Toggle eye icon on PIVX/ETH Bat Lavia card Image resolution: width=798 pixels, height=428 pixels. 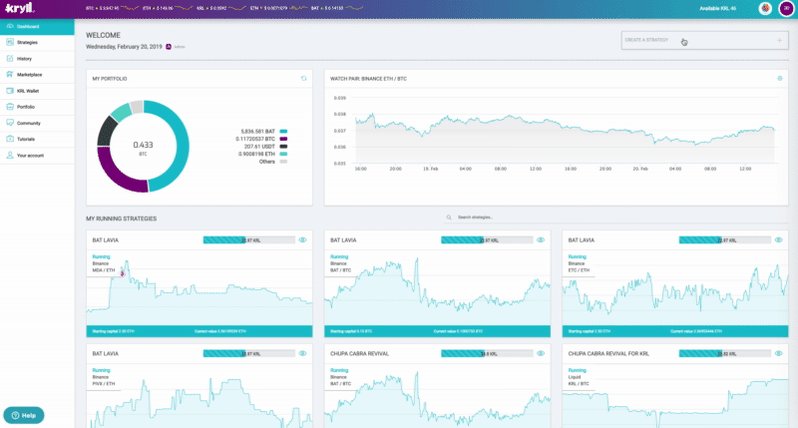(x=303, y=353)
